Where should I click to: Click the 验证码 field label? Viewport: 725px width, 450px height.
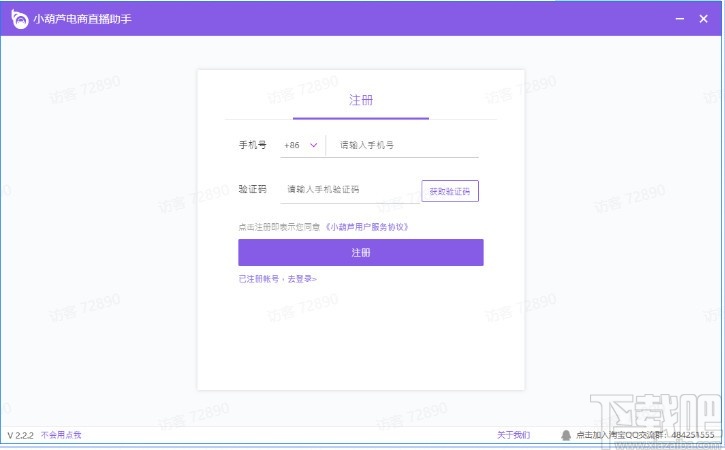[x=252, y=189]
